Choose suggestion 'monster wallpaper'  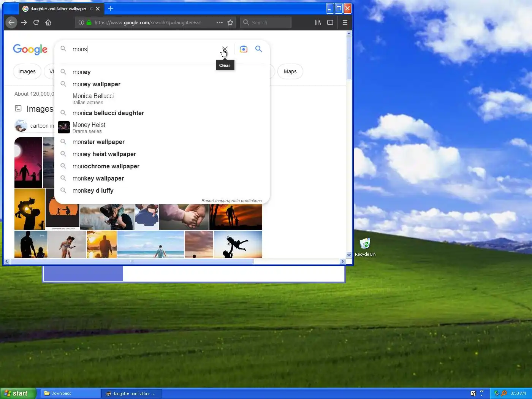162,142
